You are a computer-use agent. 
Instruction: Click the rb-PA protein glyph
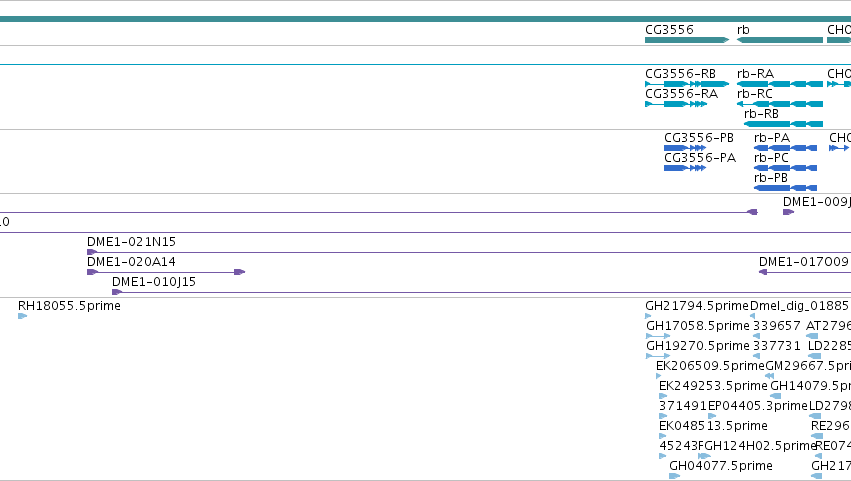785,148
